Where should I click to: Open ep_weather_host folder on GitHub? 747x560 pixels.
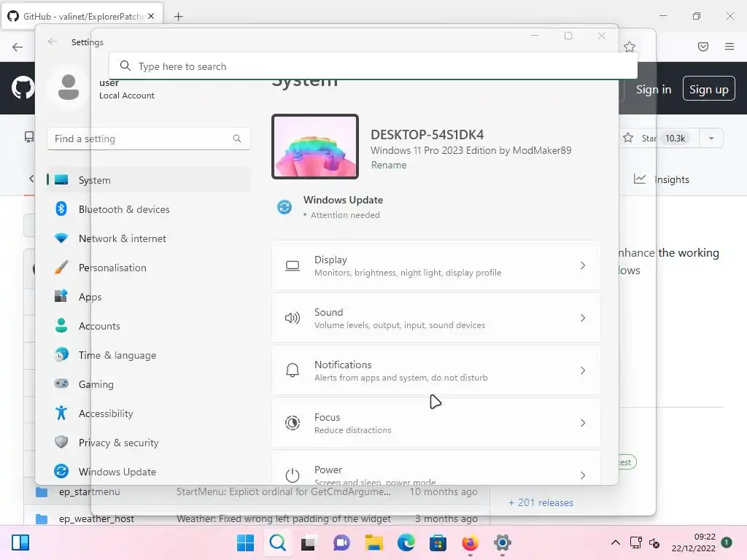tap(96, 518)
